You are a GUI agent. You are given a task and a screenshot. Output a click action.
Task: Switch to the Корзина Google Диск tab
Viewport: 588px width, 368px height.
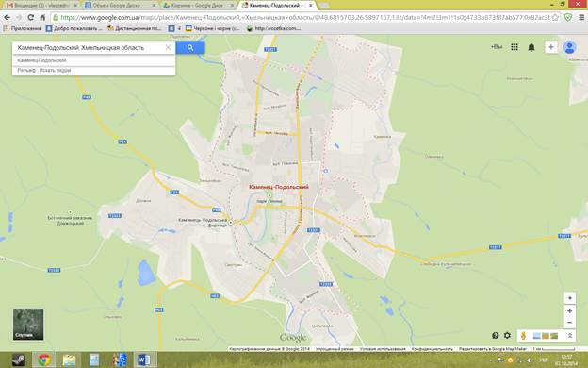coord(198,6)
